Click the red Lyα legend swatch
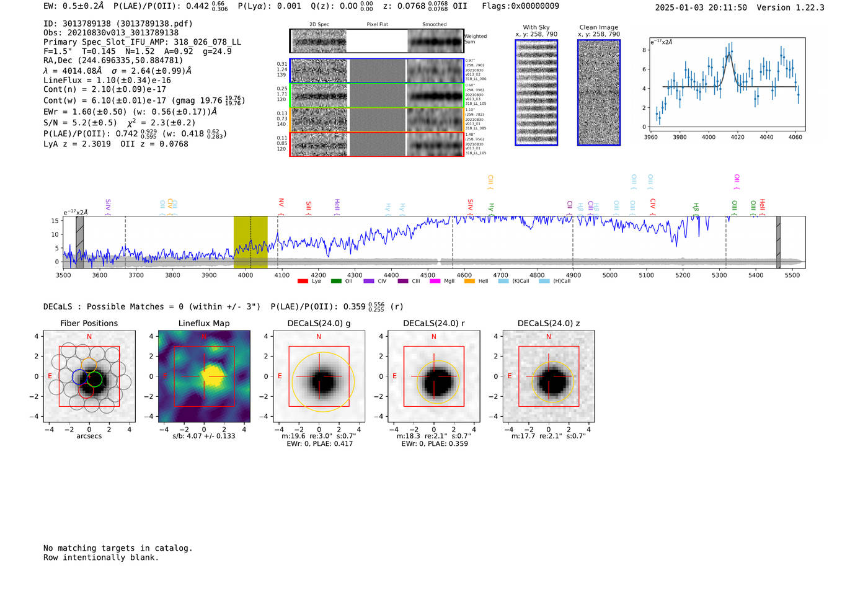 coord(303,282)
